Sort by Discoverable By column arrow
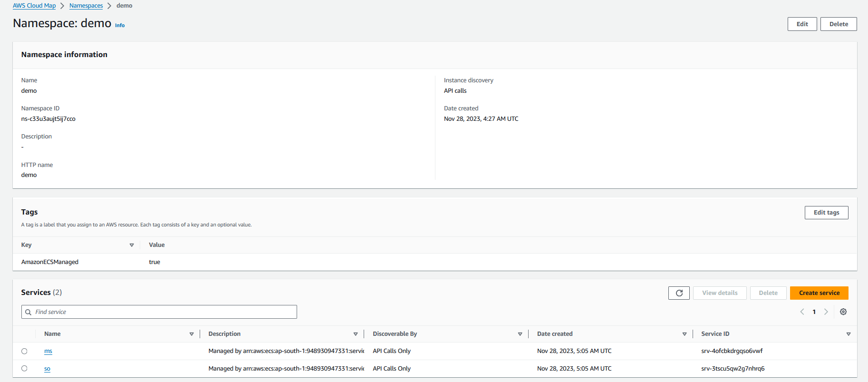The height and width of the screenshot is (382, 868). (x=520, y=334)
